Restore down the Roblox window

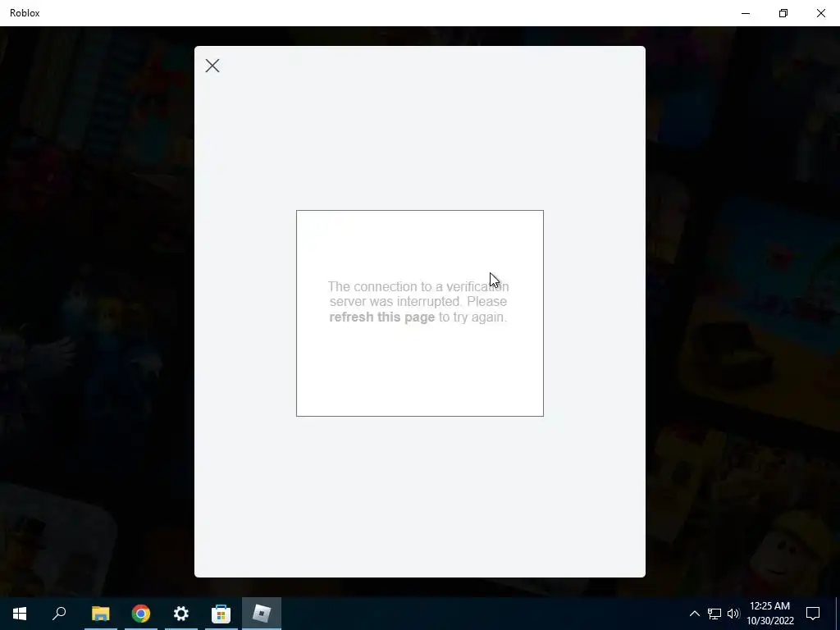[x=783, y=13]
